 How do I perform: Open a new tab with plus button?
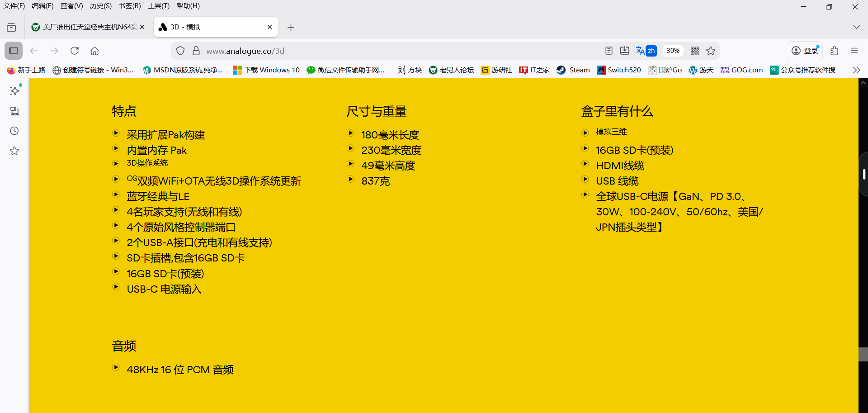point(291,28)
